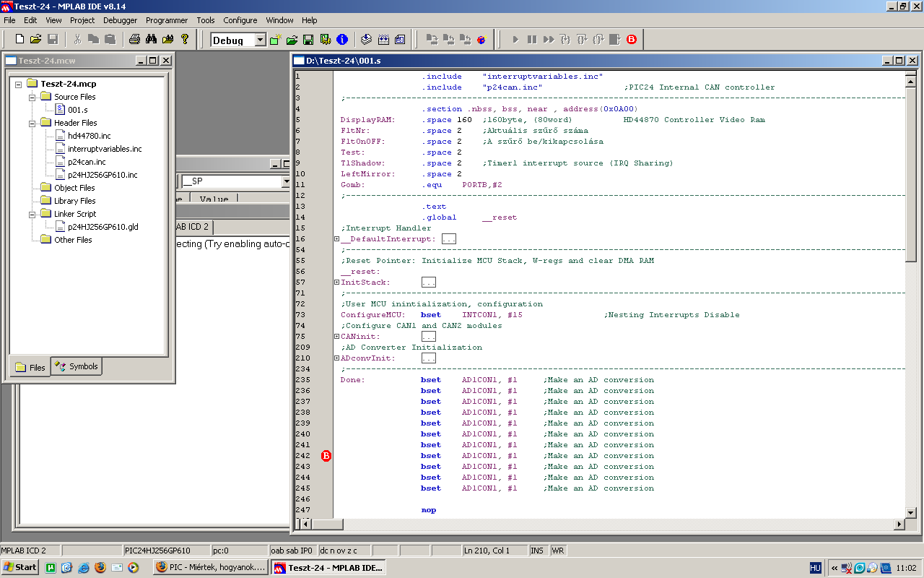Click the Windows Start button

[20, 567]
